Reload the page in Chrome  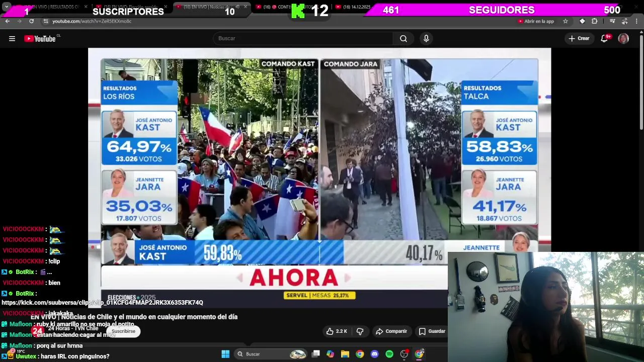[x=31, y=21]
